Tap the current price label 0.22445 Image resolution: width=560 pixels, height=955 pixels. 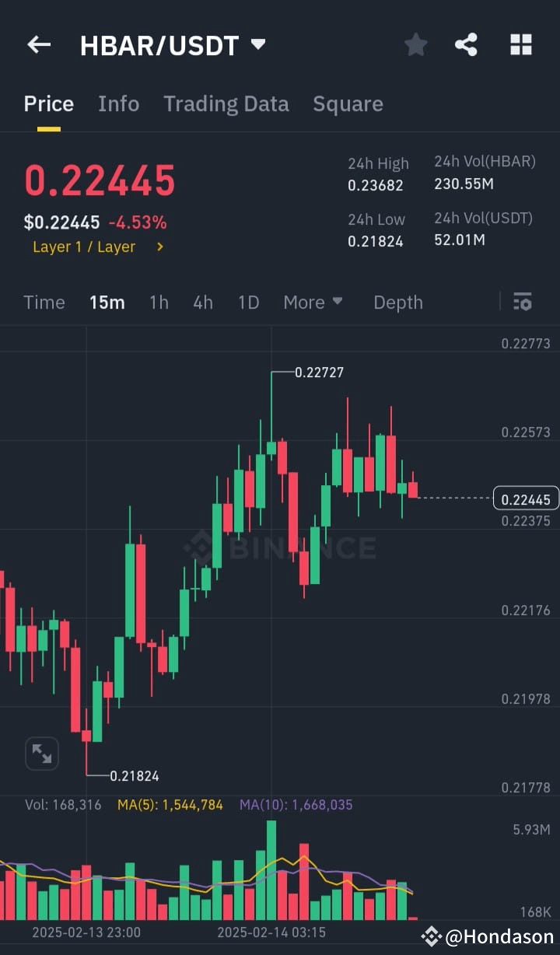[526, 499]
